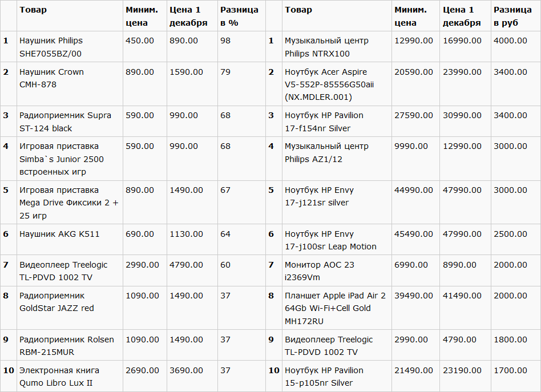Select the minimum price 45490.00
541x392 pixels.
(x=414, y=234)
